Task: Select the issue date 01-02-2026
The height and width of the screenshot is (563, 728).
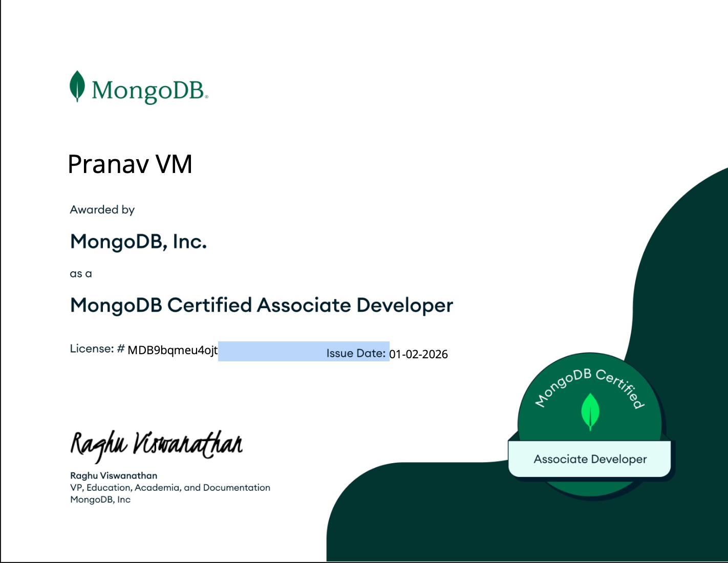Action: pos(418,354)
